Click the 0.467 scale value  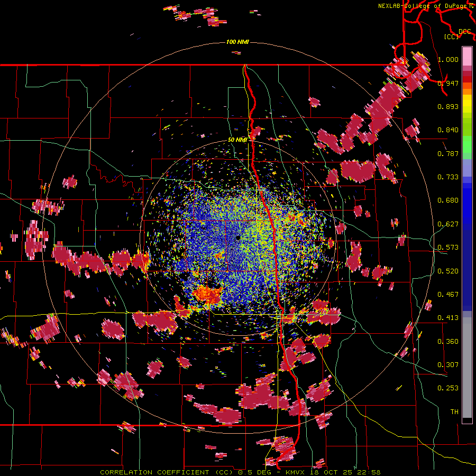(x=448, y=295)
